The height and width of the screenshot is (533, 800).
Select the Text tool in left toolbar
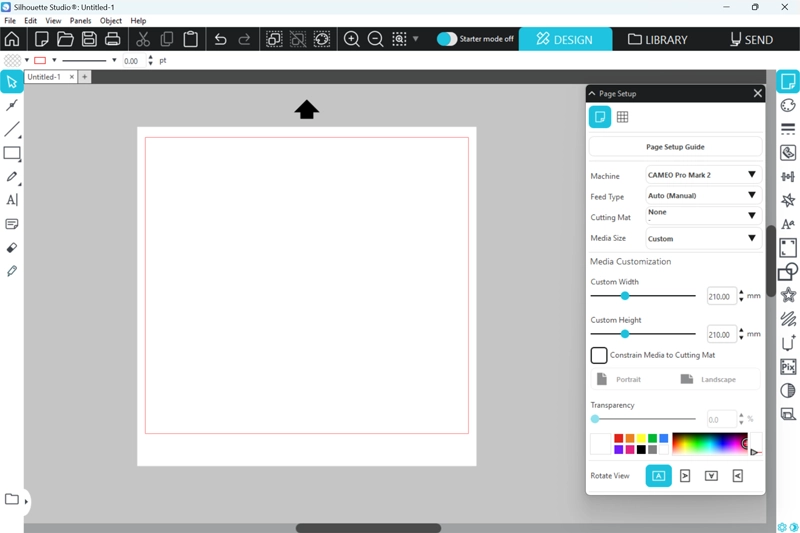click(12, 200)
